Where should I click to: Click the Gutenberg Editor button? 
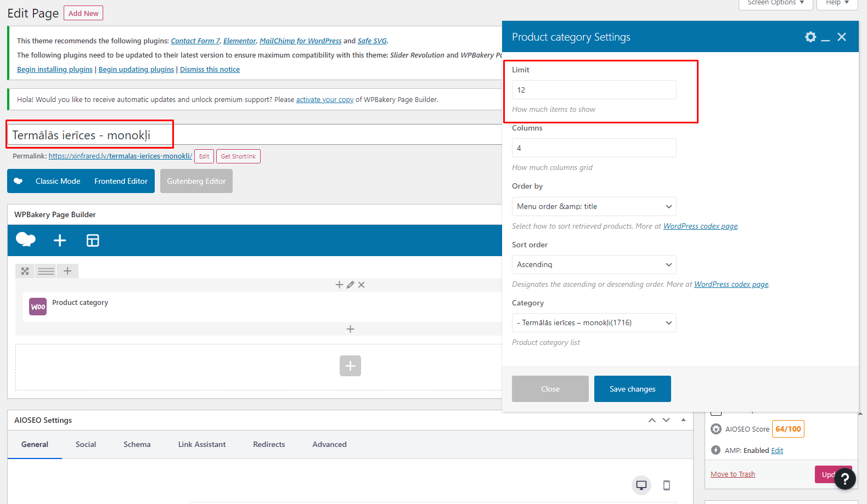point(196,181)
